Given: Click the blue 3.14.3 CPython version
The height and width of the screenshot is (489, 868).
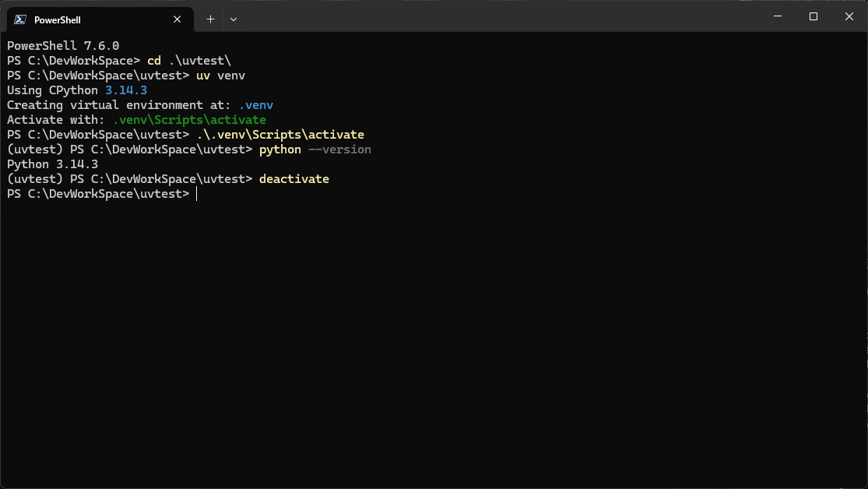Looking at the screenshot, I should click(x=126, y=90).
